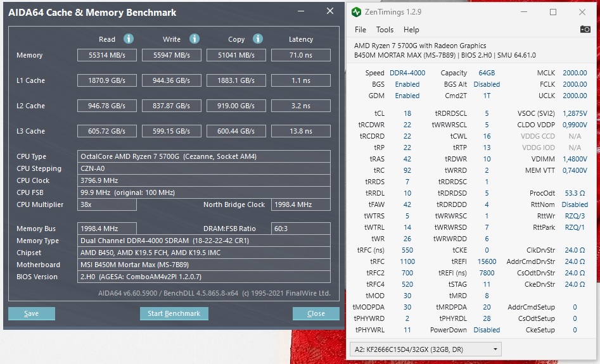The image size is (600, 364).
Task: Open the Tools menu in ZenTimings
Action: [385, 30]
